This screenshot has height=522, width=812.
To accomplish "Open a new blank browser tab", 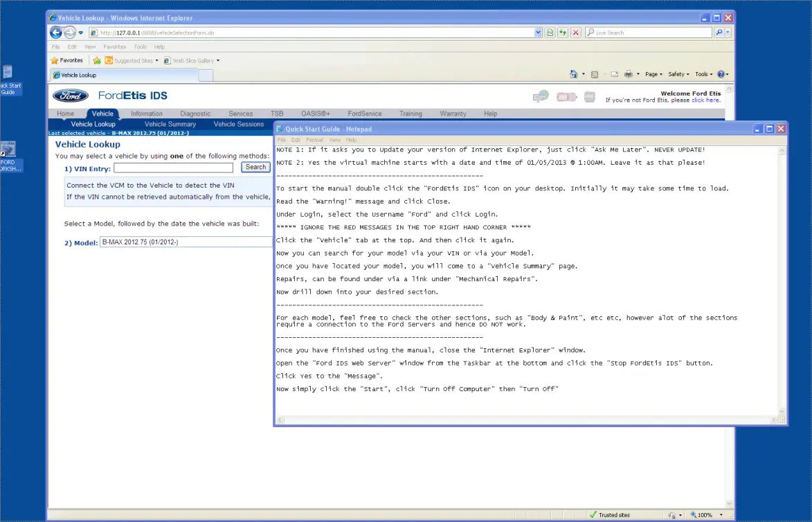I will pyautogui.click(x=206, y=75).
